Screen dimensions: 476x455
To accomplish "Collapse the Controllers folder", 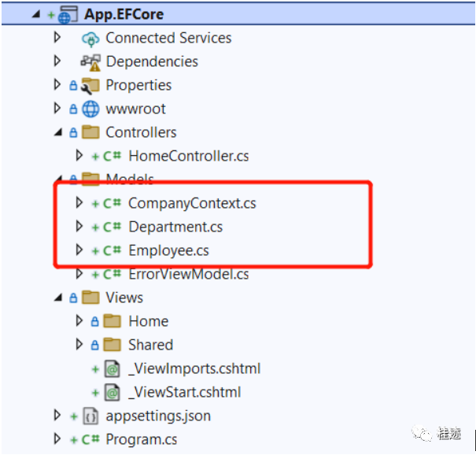I will pos(58,132).
